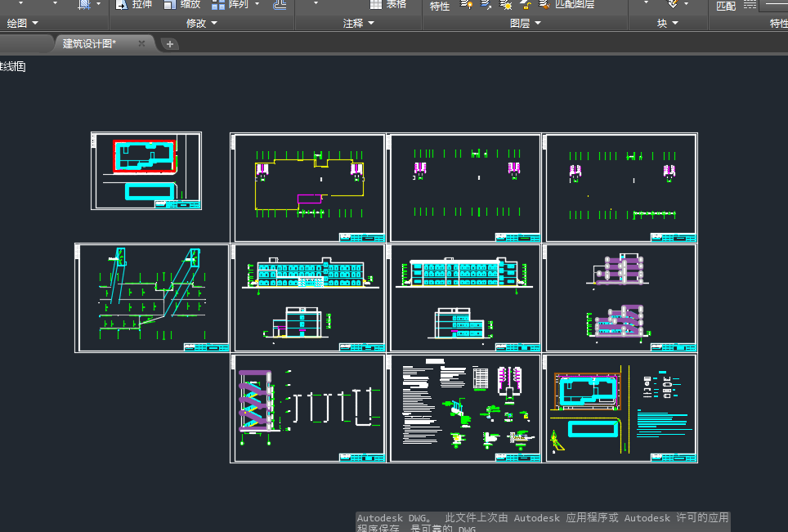788x532 pixels.
Task: Click the Array (阵列) tool icon
Action: coord(220,4)
